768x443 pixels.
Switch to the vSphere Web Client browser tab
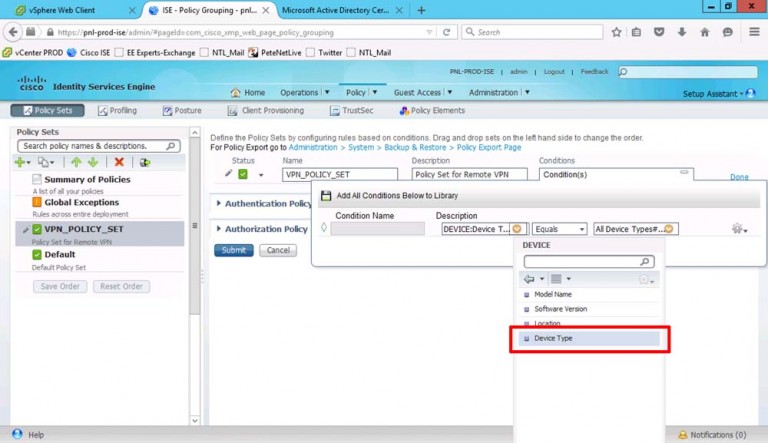(x=76, y=10)
